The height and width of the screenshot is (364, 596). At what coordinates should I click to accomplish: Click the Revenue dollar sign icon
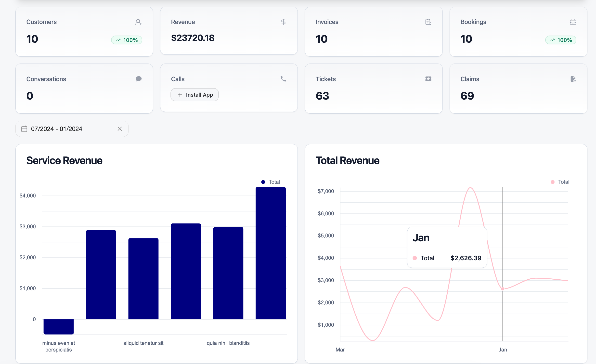pos(283,22)
